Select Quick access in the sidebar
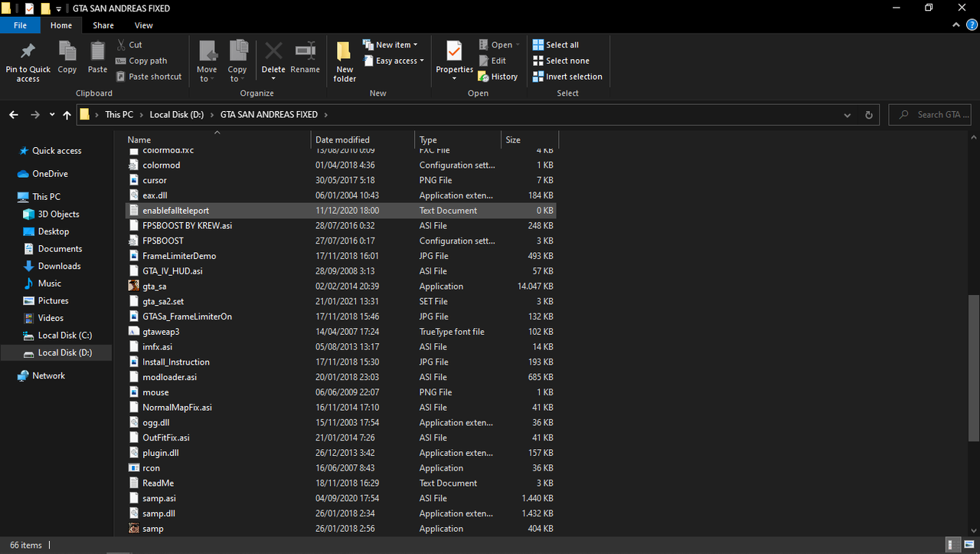The height and width of the screenshot is (554, 980). pyautogui.click(x=57, y=151)
